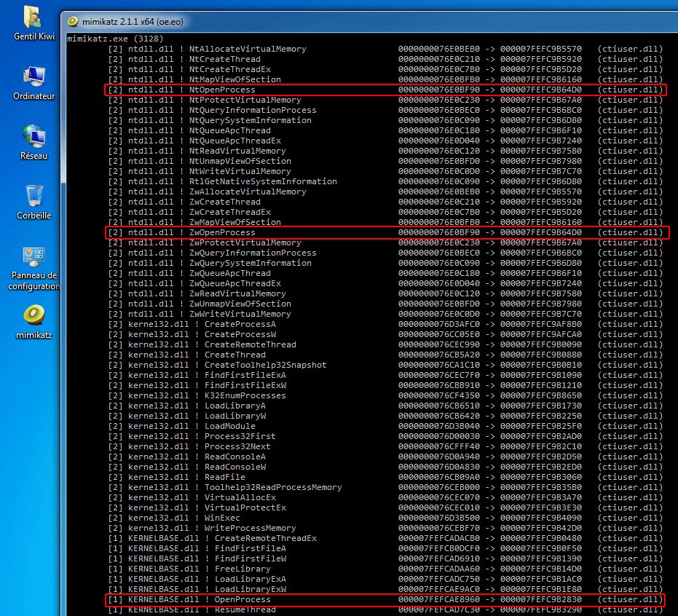
Task: Select the Corbeille recycle bin icon
Action: point(33,196)
